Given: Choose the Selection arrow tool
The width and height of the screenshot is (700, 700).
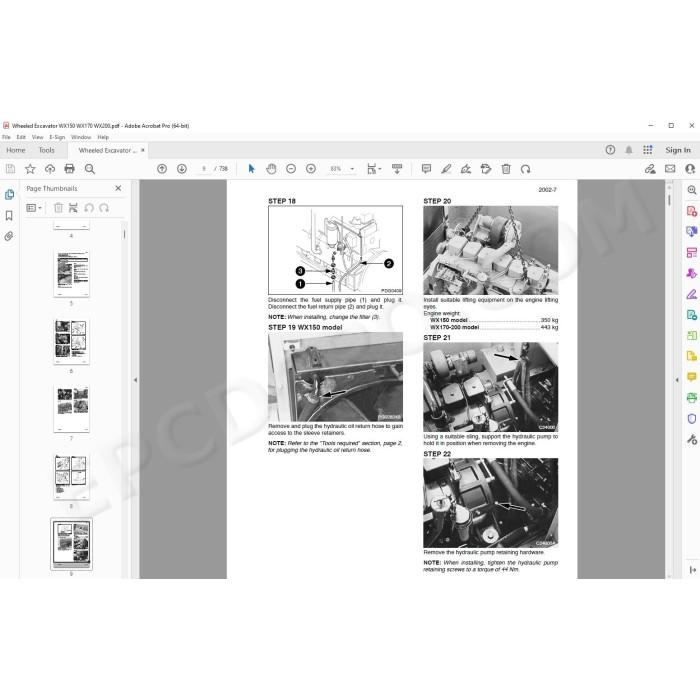Looking at the screenshot, I should click(251, 169).
